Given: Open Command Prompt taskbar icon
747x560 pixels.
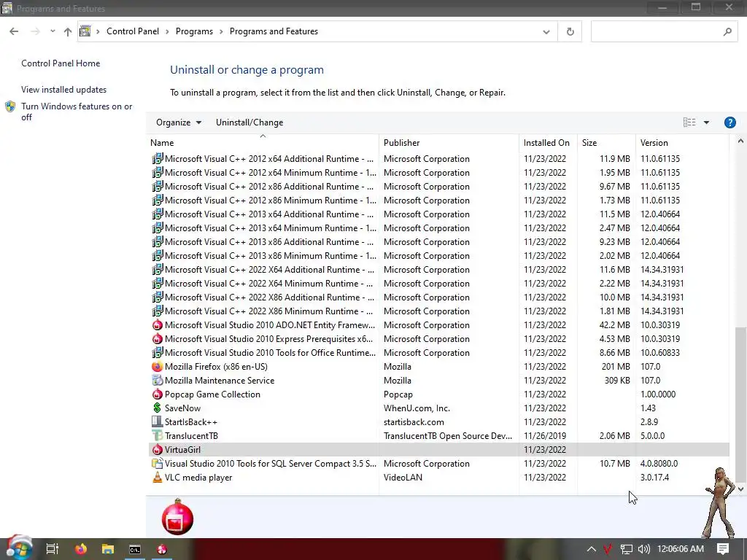Looking at the screenshot, I should [x=135, y=550].
